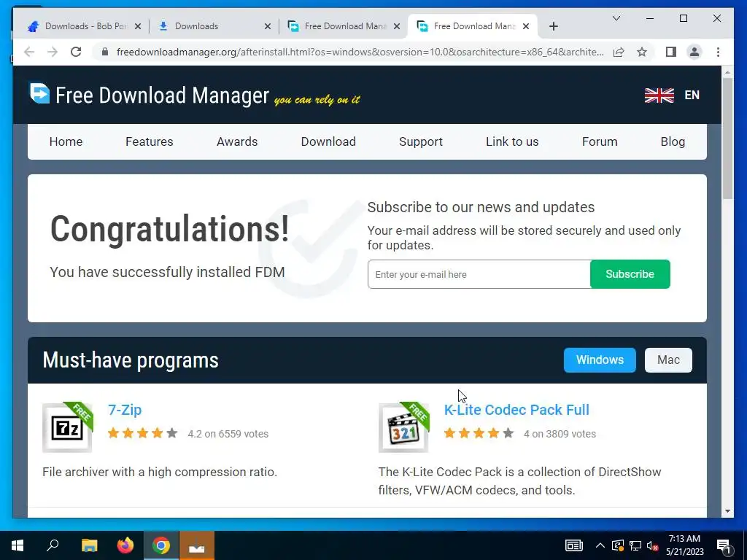Click the padlock site info icon
Screen dimensions: 747x560
(x=105, y=52)
